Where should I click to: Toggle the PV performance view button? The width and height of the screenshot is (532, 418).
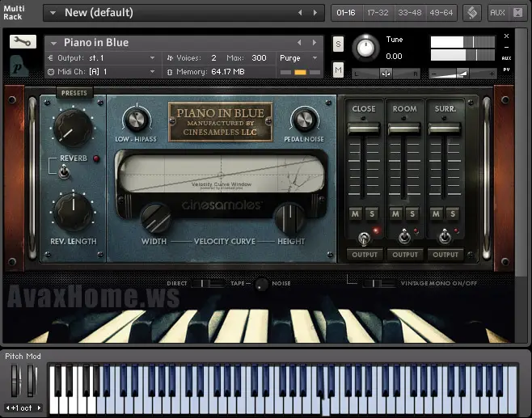(506, 70)
